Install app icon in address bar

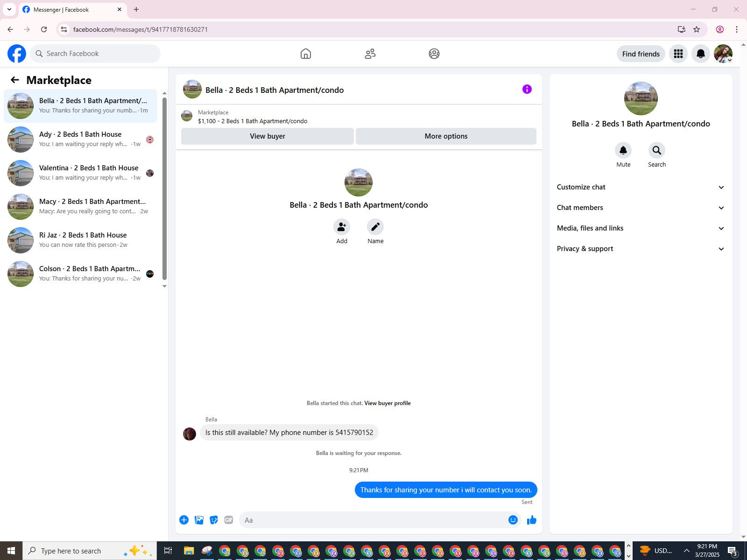(682, 29)
